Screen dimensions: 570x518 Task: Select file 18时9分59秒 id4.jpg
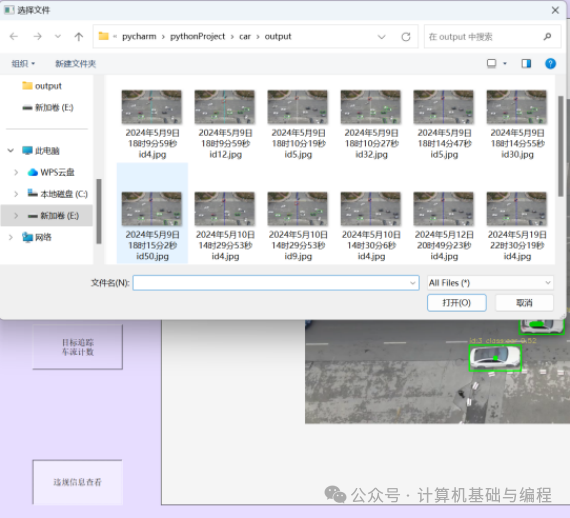(152, 124)
